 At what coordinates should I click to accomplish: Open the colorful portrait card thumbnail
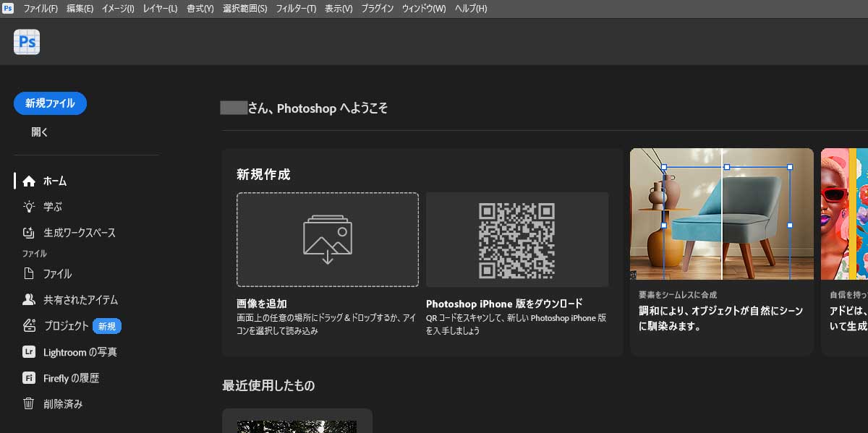pyautogui.click(x=844, y=214)
